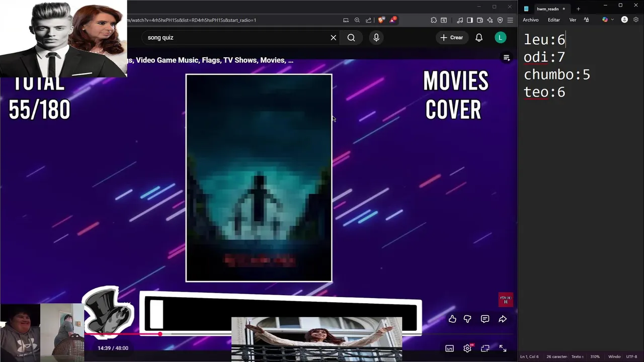This screenshot has height=362, width=644.
Task: Click the video progress bar scrubber
Action: [x=160, y=334]
